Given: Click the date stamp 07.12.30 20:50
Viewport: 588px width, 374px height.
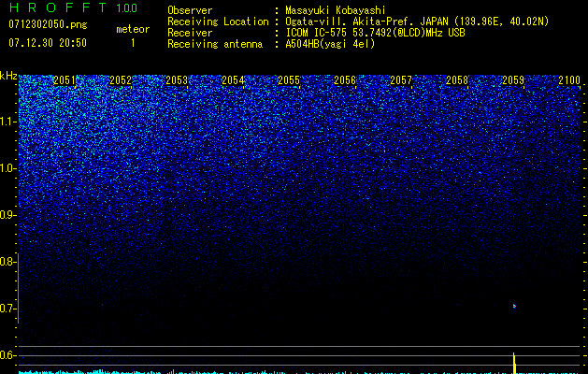Looking at the screenshot, I should [x=48, y=43].
